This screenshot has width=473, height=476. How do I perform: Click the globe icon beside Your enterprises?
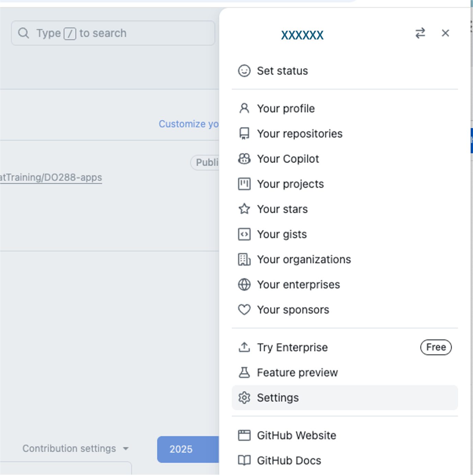pos(244,284)
